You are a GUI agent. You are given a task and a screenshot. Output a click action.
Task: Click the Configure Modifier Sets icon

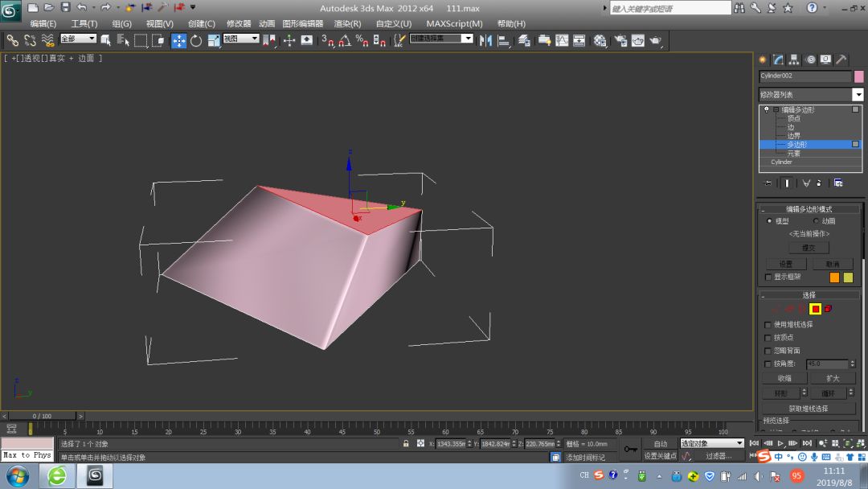[838, 183]
